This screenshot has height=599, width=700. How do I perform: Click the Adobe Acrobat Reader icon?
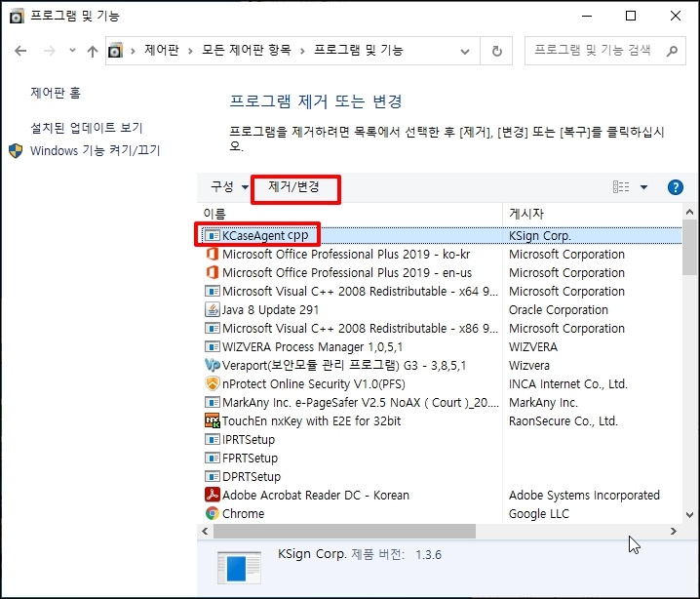click(213, 495)
